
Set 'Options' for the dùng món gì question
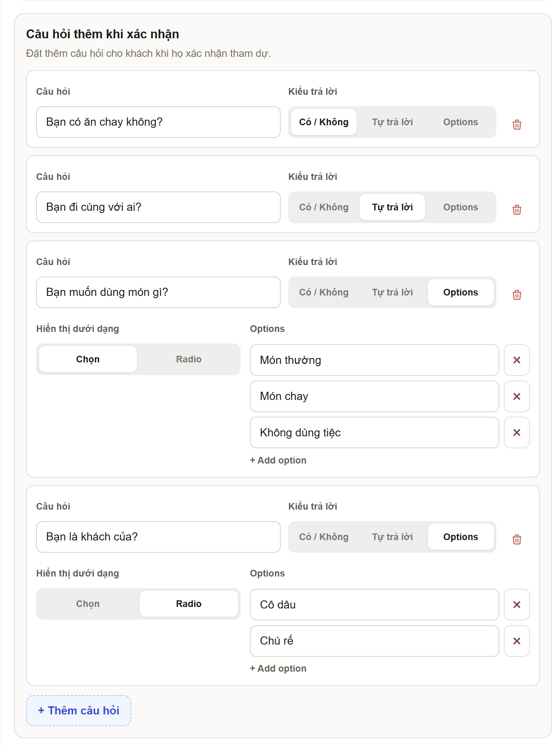(461, 292)
